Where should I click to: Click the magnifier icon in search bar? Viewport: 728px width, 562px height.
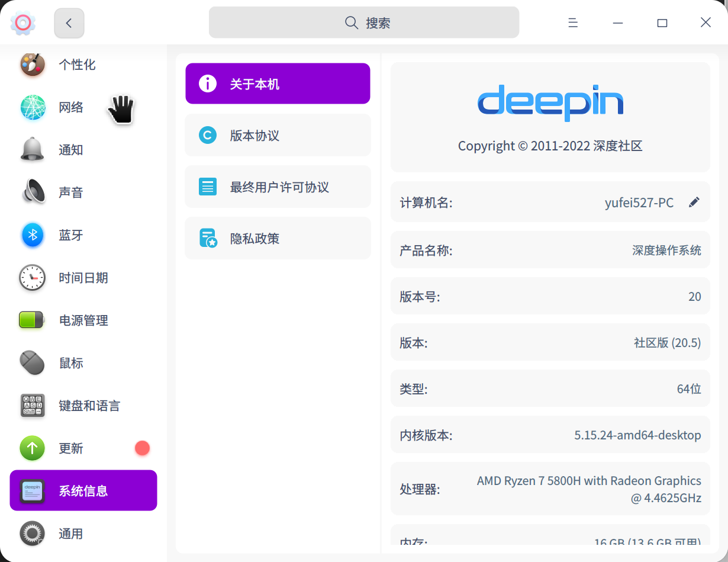pyautogui.click(x=352, y=23)
